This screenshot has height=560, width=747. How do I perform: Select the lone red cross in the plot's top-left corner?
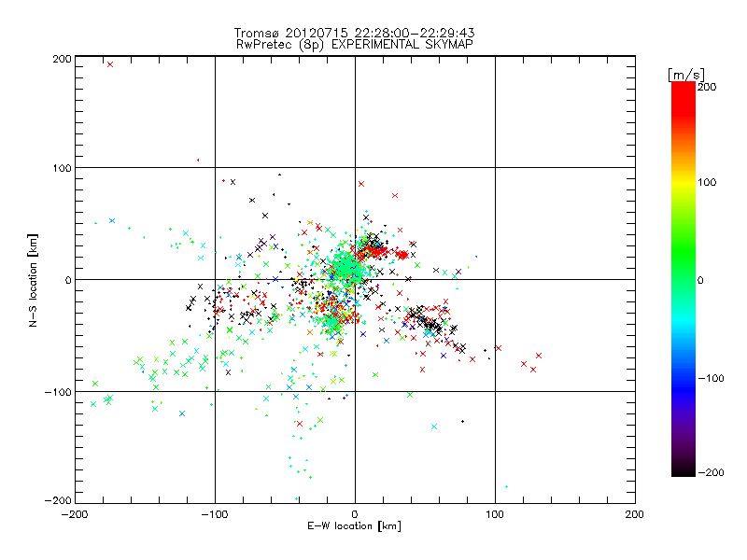point(110,64)
